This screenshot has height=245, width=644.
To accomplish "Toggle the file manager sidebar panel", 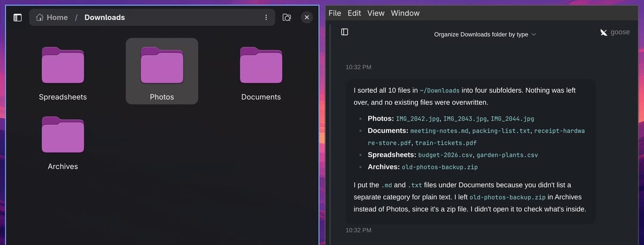I will (x=17, y=18).
